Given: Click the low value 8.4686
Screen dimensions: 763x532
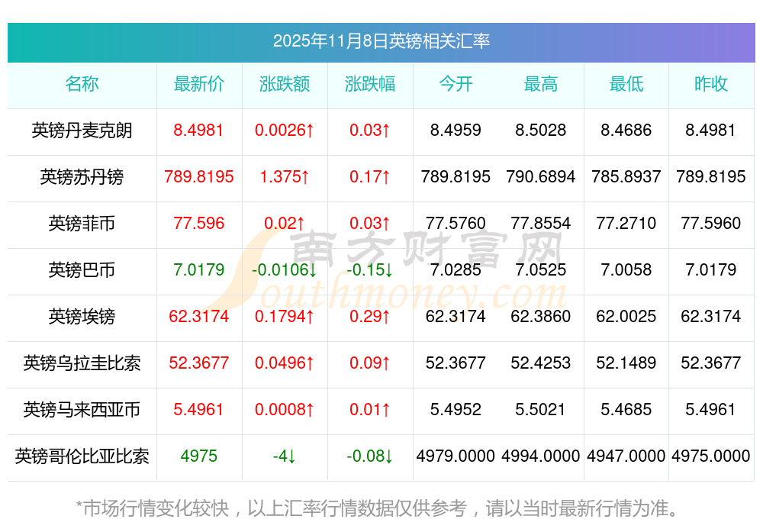Looking at the screenshot, I should [626, 131].
